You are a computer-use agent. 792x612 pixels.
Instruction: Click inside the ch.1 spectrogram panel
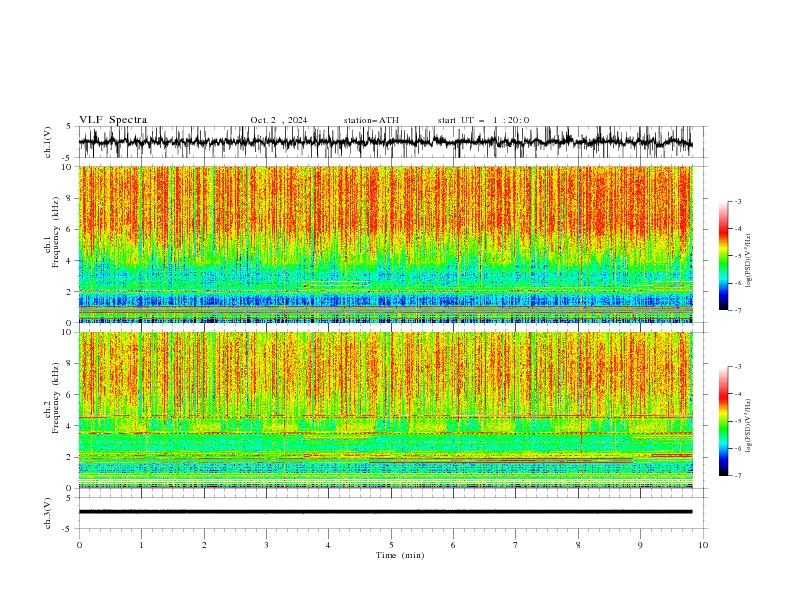385,244
